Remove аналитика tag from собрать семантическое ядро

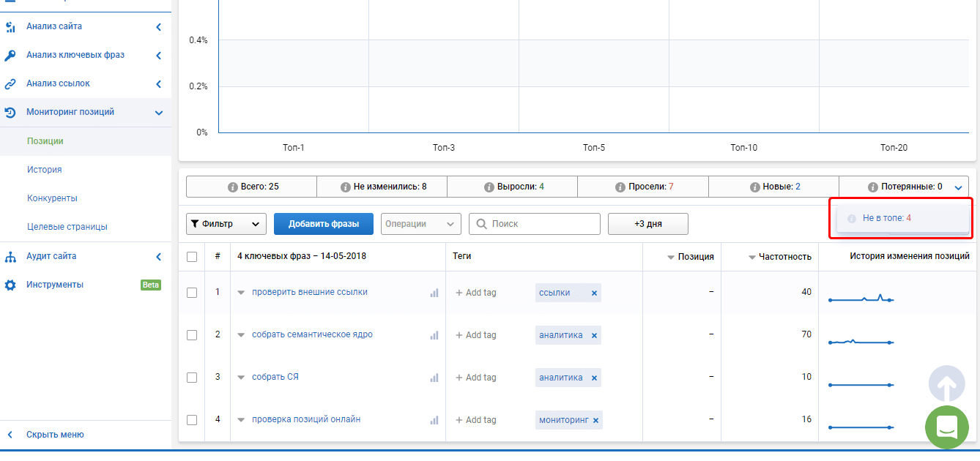tap(594, 335)
